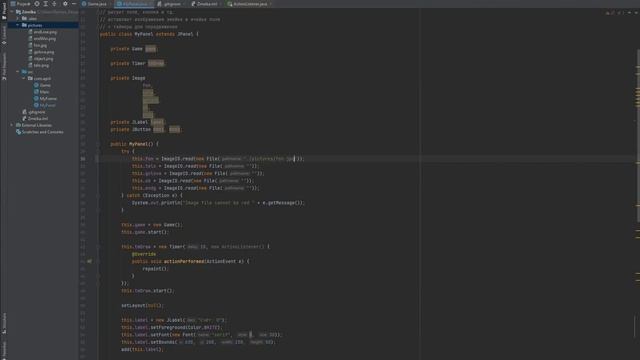
Task: Hide the Project tool window
Action: point(74,4)
